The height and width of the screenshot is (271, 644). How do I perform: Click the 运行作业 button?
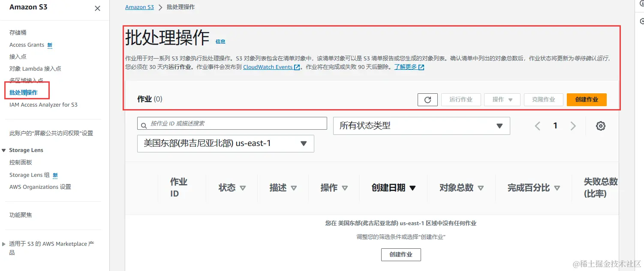click(461, 100)
